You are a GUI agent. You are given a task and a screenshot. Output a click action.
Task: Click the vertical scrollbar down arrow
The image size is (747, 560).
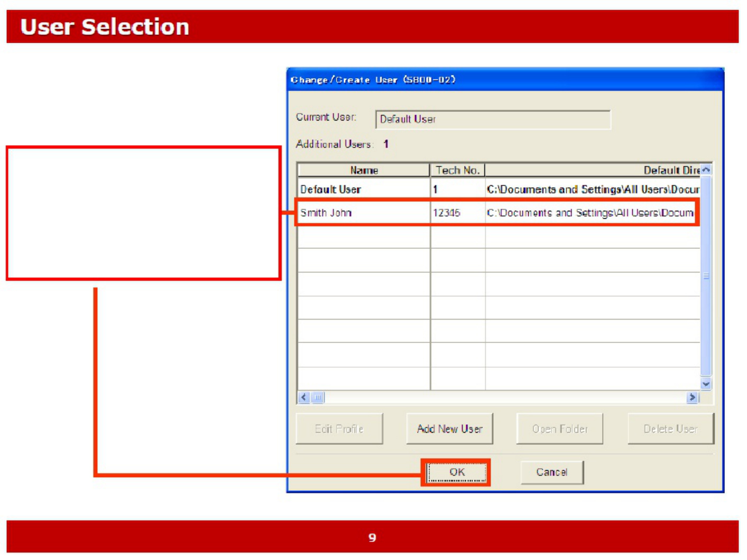(706, 384)
